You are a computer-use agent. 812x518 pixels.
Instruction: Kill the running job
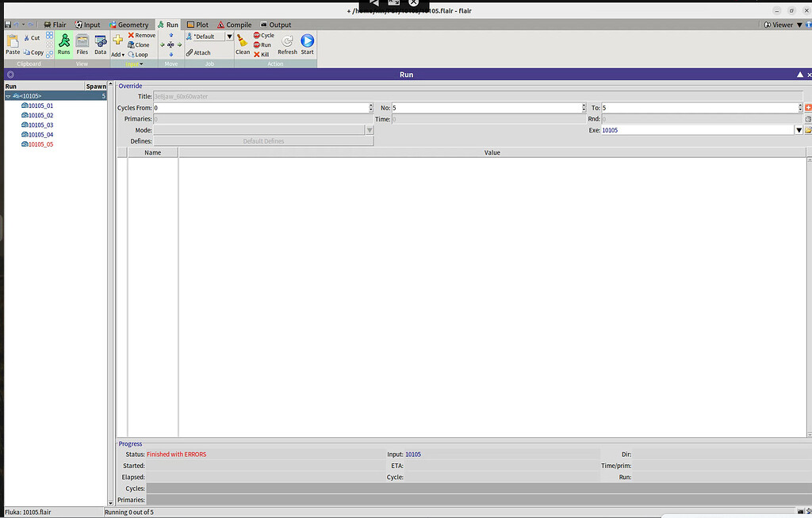(262, 55)
